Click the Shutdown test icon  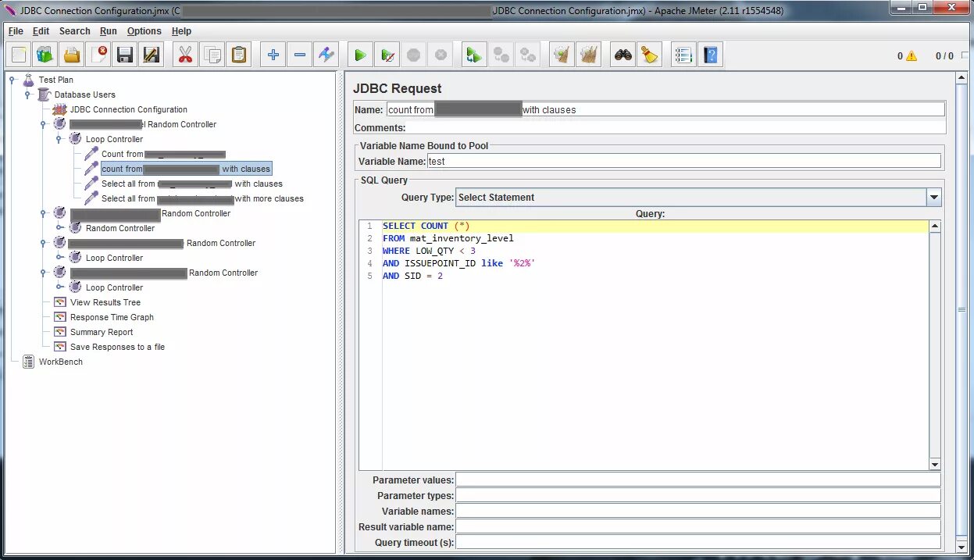pyautogui.click(x=441, y=54)
